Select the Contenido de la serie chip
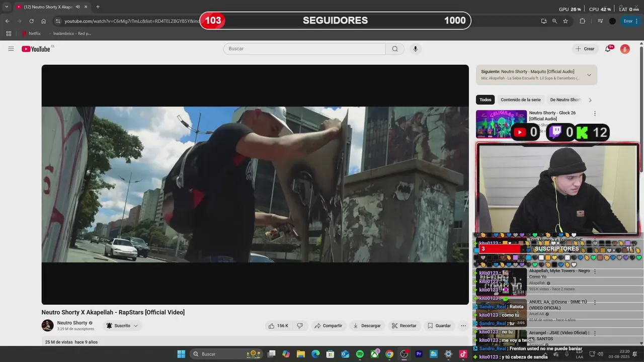Screen dimensions: 644x362 521,100
